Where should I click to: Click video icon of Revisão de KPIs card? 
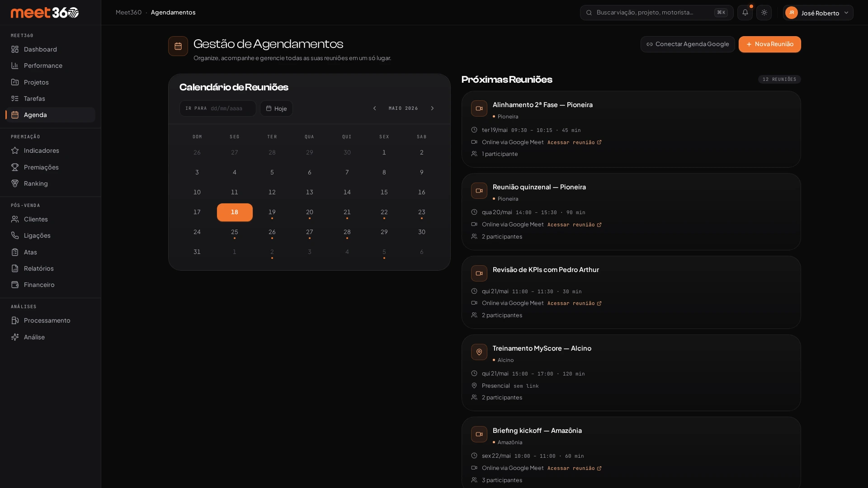coord(479,273)
